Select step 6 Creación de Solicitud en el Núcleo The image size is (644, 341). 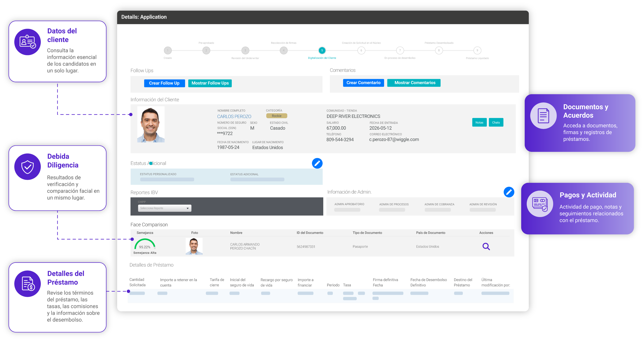[361, 50]
